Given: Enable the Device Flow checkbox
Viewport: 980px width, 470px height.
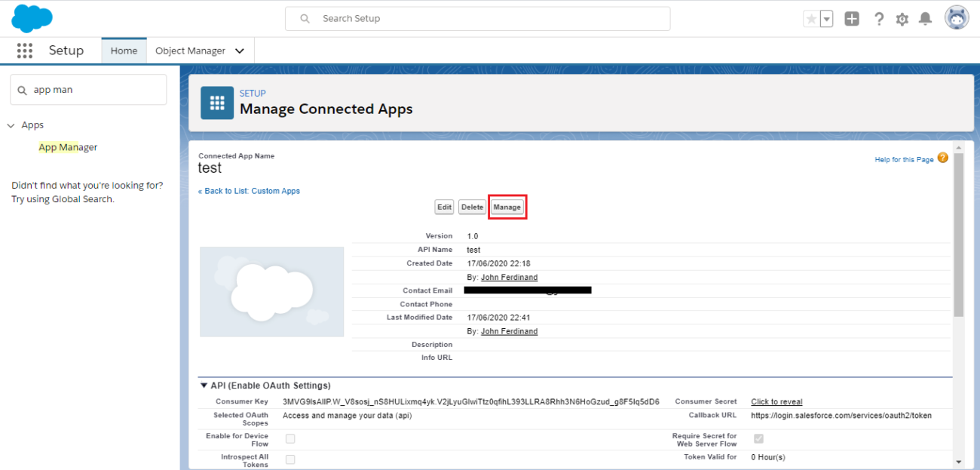Looking at the screenshot, I should point(290,438).
